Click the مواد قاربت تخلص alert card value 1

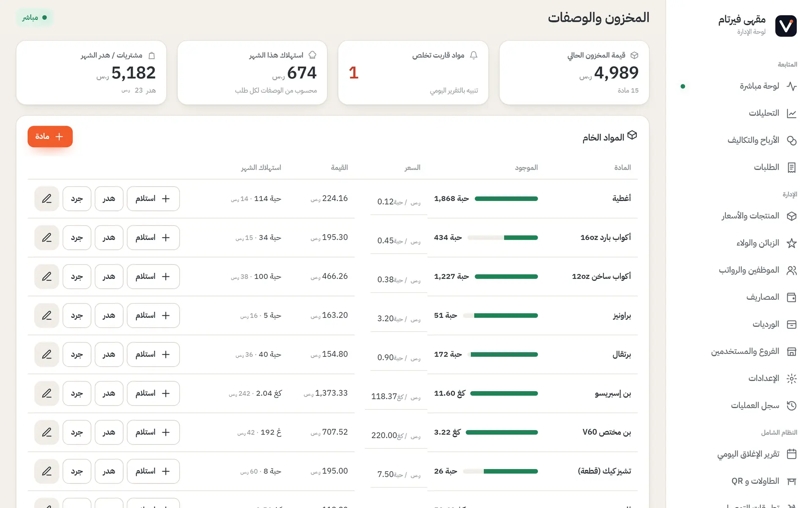[354, 73]
